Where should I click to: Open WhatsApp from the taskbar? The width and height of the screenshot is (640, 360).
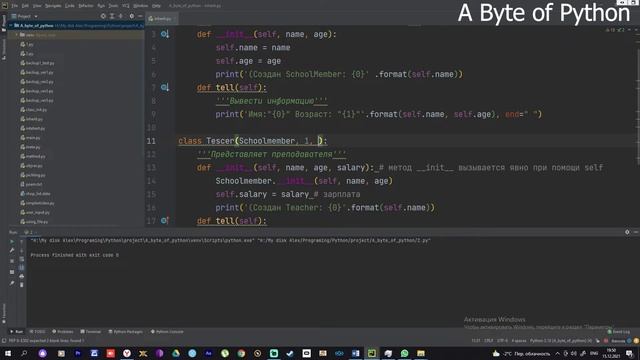(x=404, y=353)
